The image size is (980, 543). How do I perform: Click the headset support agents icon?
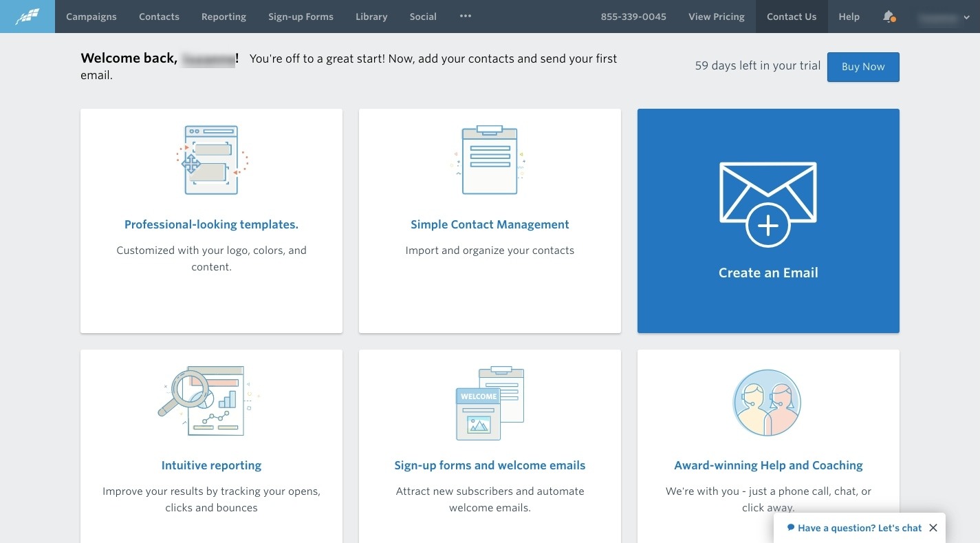pyautogui.click(x=767, y=403)
